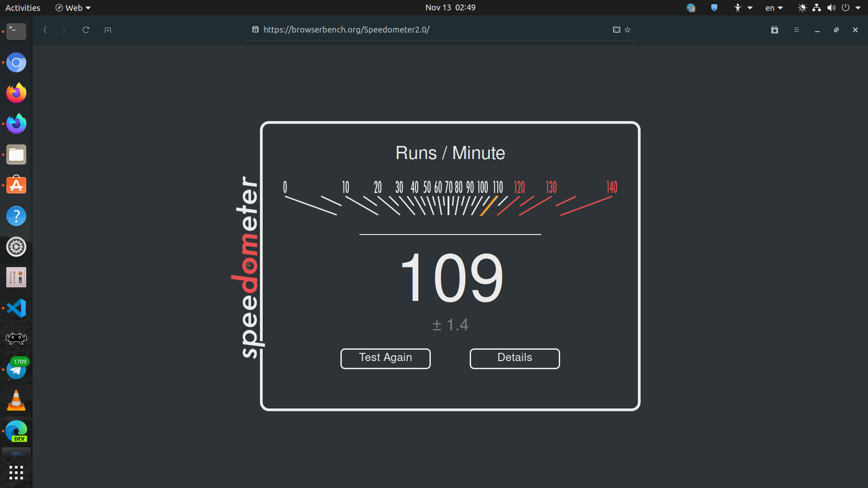Click the system volume icon
Screen dimensions: 868x488
pyautogui.click(x=831, y=8)
